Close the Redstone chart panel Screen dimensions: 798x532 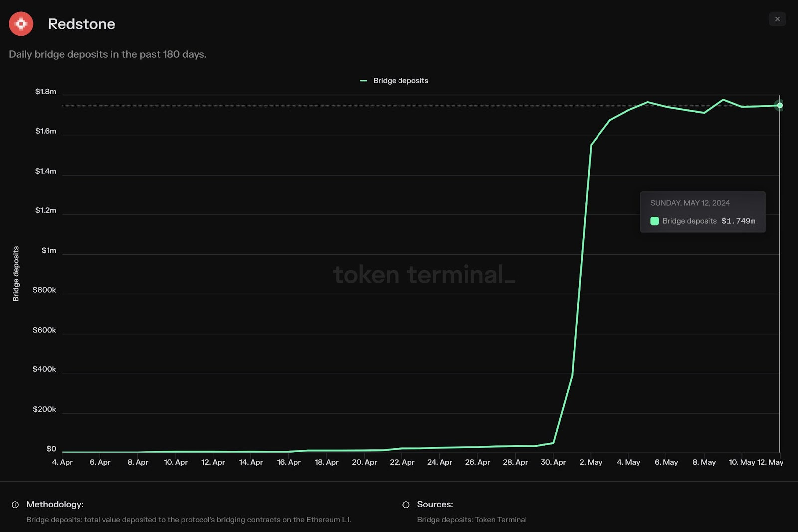[x=777, y=19]
